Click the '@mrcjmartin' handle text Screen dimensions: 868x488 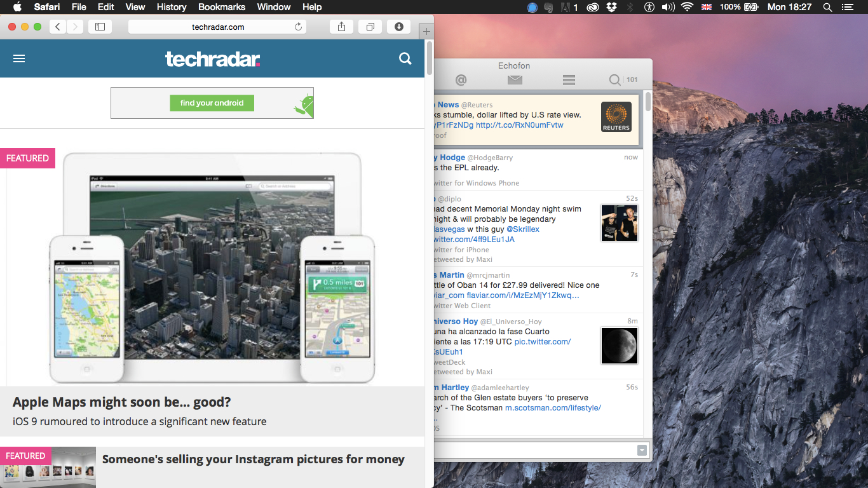(x=489, y=275)
